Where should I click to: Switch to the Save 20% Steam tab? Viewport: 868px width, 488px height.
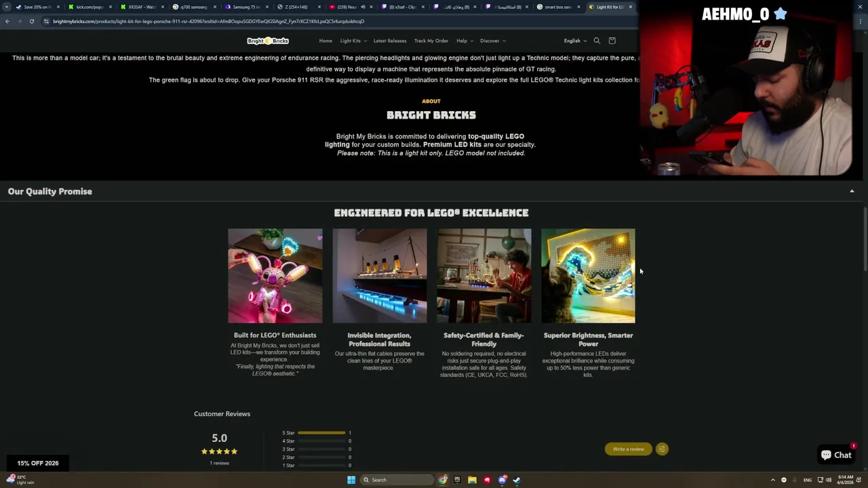(37, 7)
